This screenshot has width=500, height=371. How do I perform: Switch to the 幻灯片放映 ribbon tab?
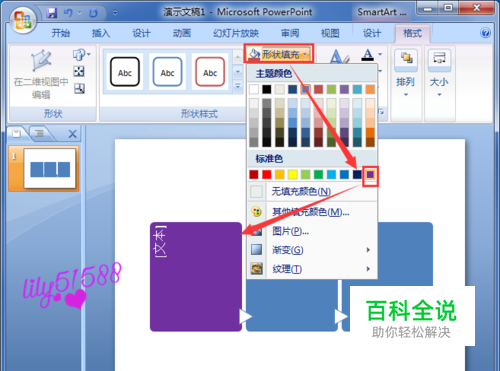click(236, 33)
